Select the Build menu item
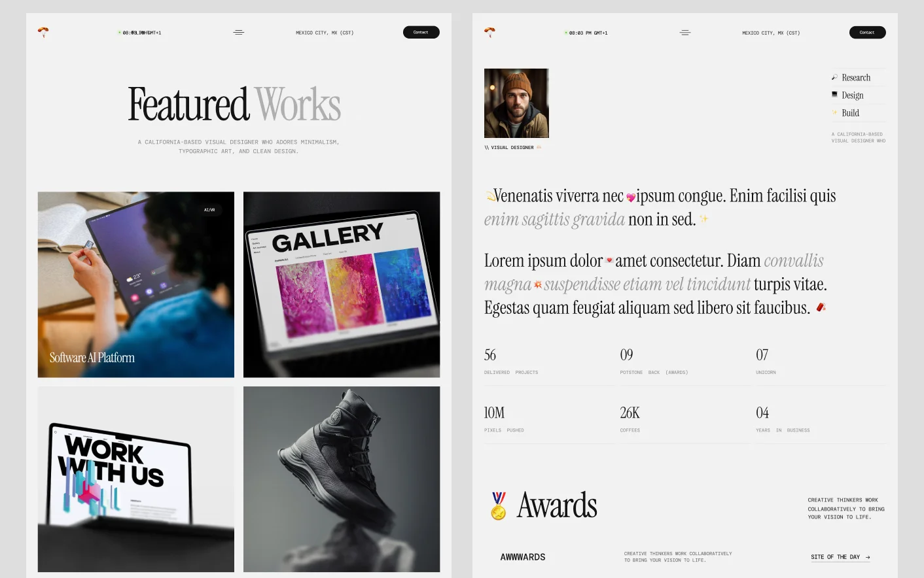 pos(850,113)
